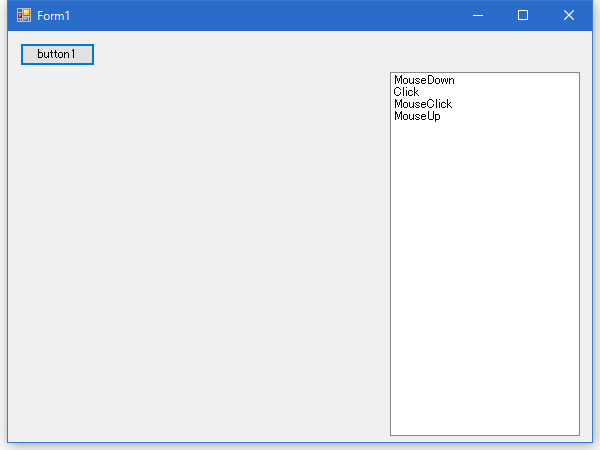Click the Form1 title text
This screenshot has height=450, width=600.
point(54,16)
